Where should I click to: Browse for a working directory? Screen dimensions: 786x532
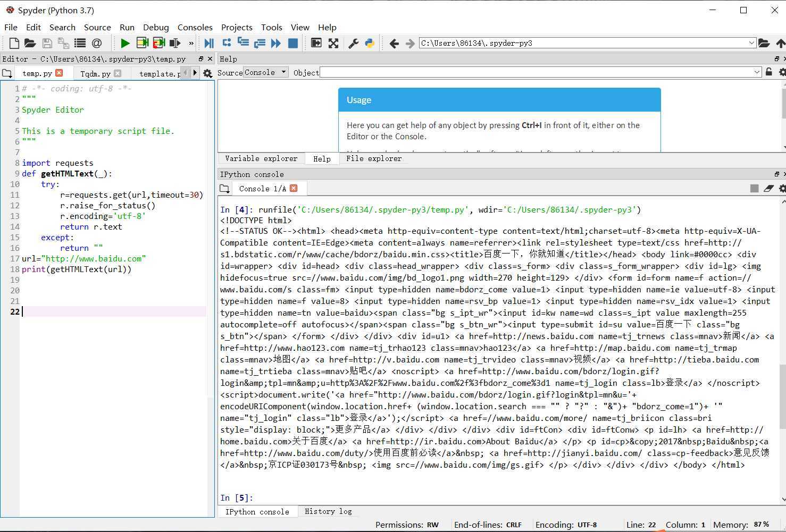[764, 43]
